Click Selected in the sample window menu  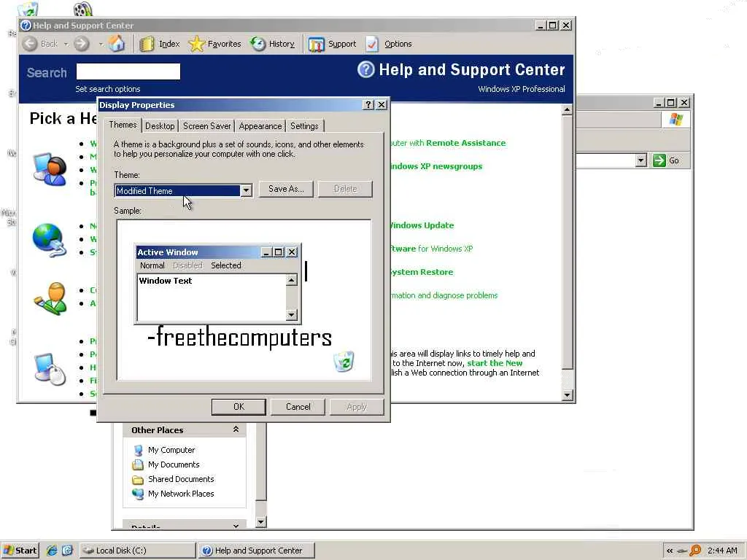[x=226, y=265]
